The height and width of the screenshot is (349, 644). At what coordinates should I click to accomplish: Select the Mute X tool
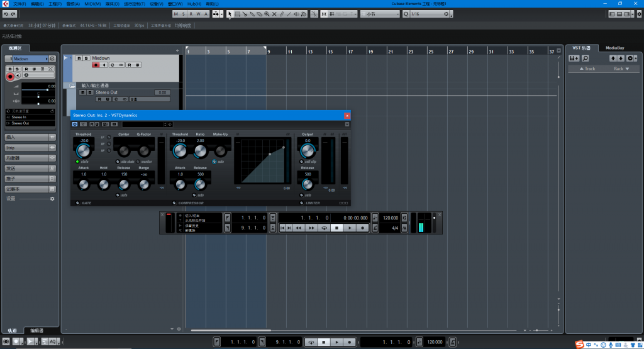click(x=274, y=14)
